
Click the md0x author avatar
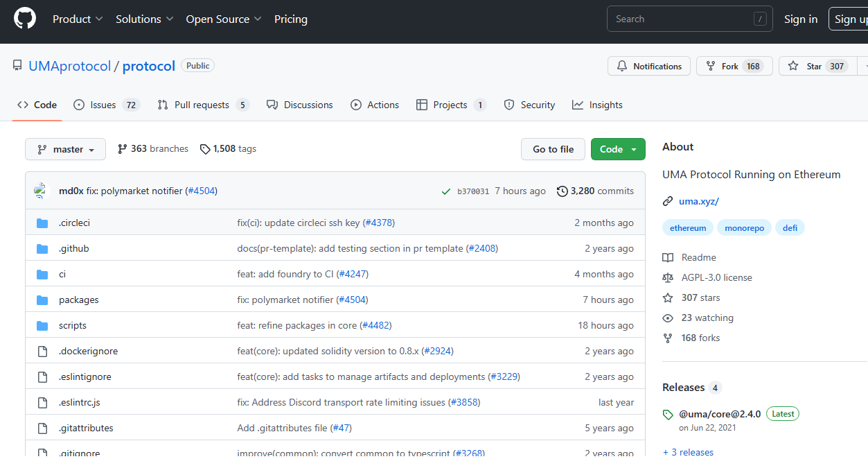click(41, 191)
